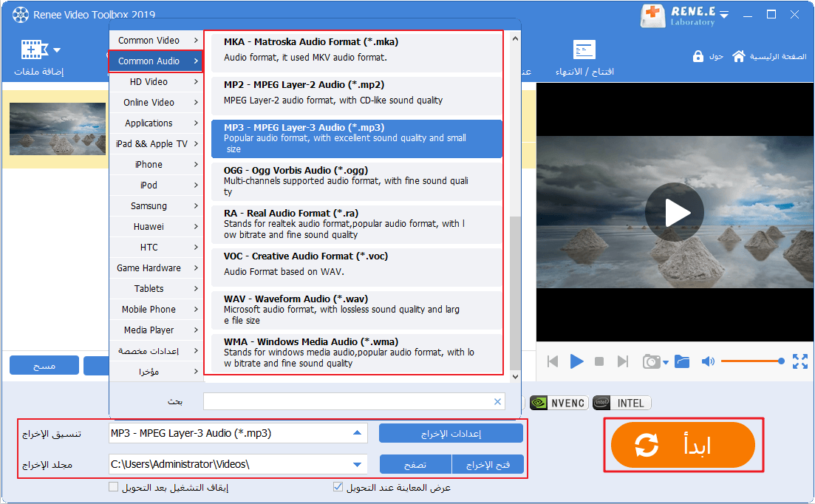Open snapshot options dropdown arrow
The width and height of the screenshot is (815, 504).
(666, 363)
